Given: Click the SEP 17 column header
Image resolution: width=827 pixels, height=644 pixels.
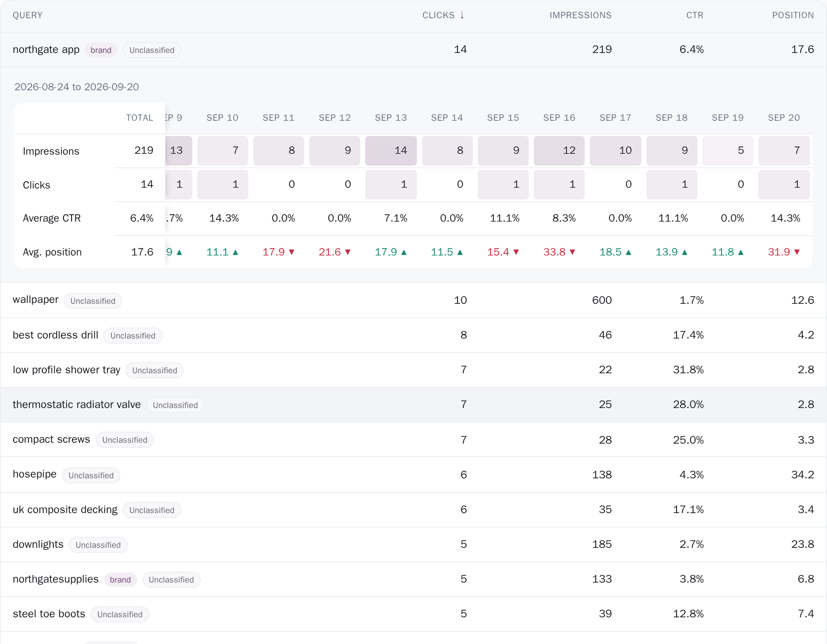Looking at the screenshot, I should 615,118.
